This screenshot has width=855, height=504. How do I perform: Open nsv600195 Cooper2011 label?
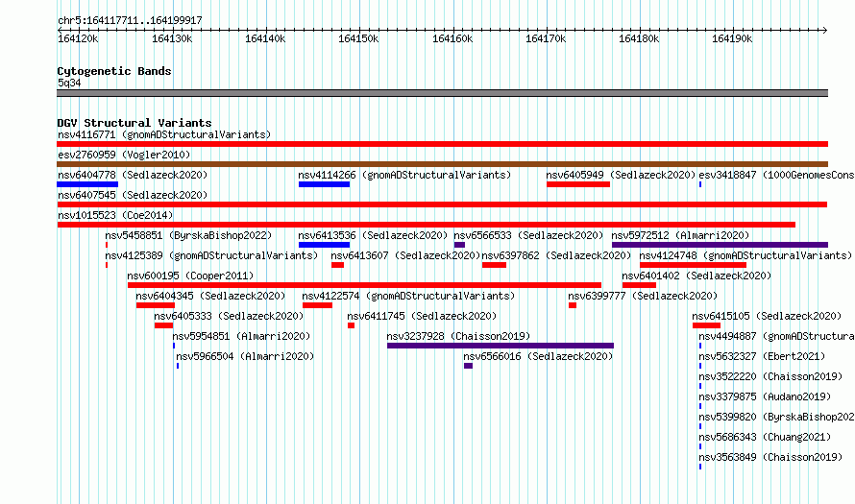pyautogui.click(x=190, y=276)
